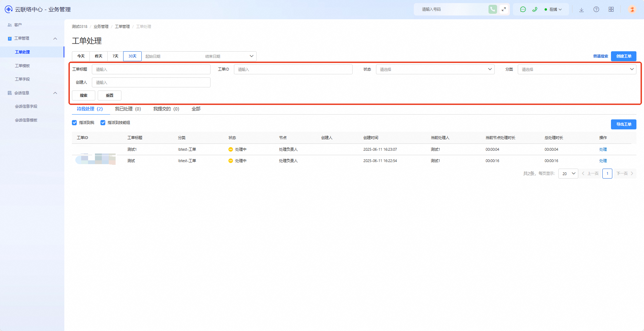Expand the dial pad with the arrows icon
The image size is (644, 331).
[504, 9]
